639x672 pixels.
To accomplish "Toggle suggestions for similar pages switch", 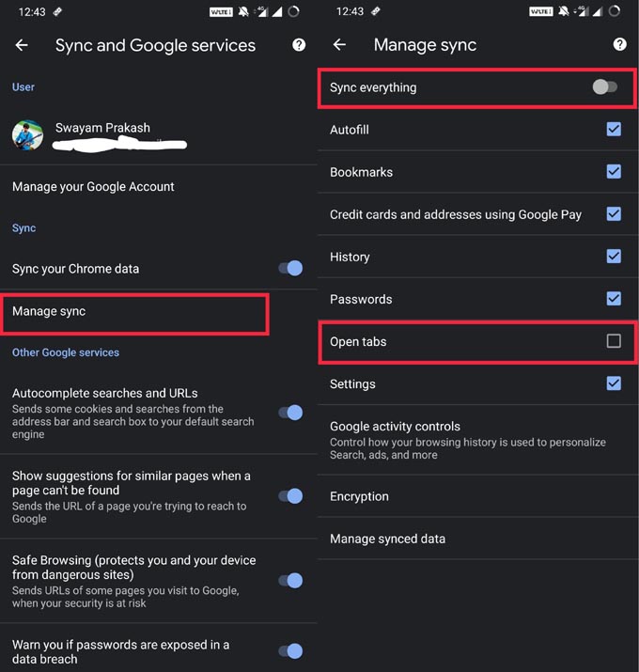I will [x=291, y=496].
